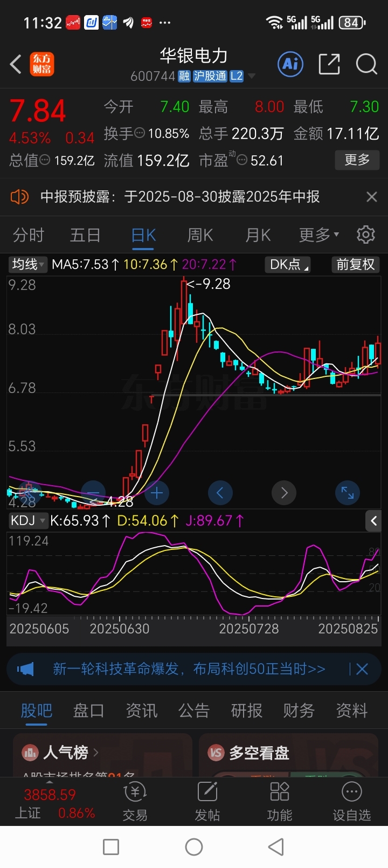Viewport: 388px width, 868px height.
Task: Open KDJ indicator dropdown
Action: (x=28, y=520)
